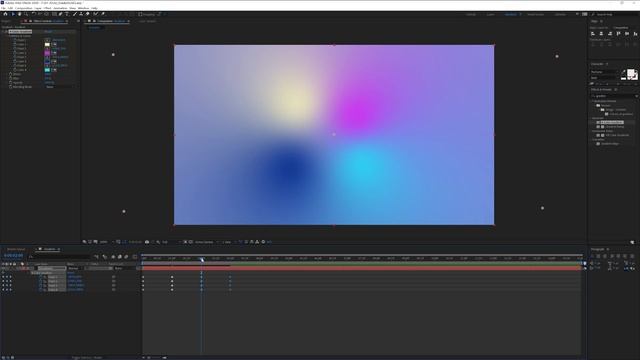Click the Search Help field

[616, 14]
